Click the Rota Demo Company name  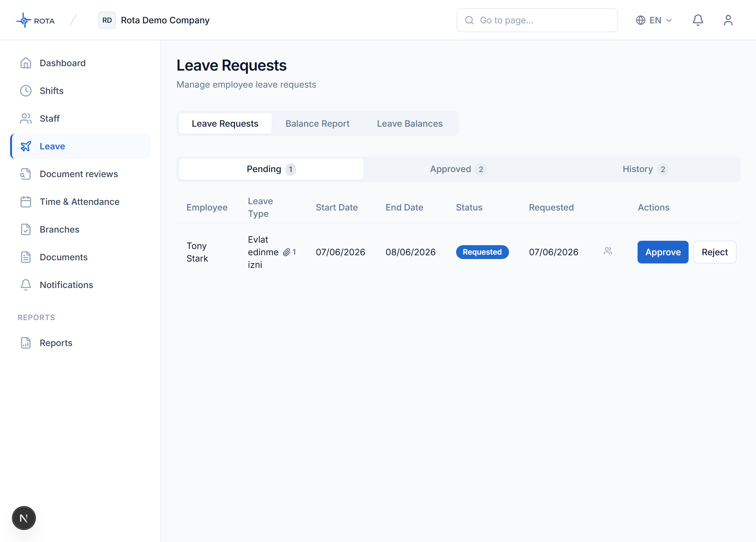[x=165, y=20]
